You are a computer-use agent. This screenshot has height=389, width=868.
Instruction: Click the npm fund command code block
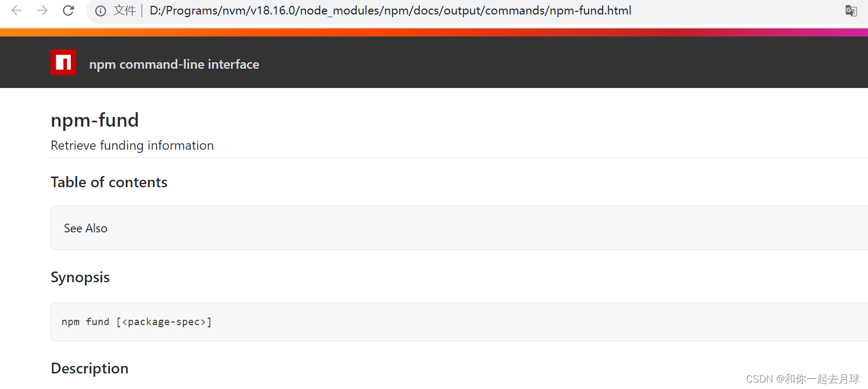pos(136,321)
